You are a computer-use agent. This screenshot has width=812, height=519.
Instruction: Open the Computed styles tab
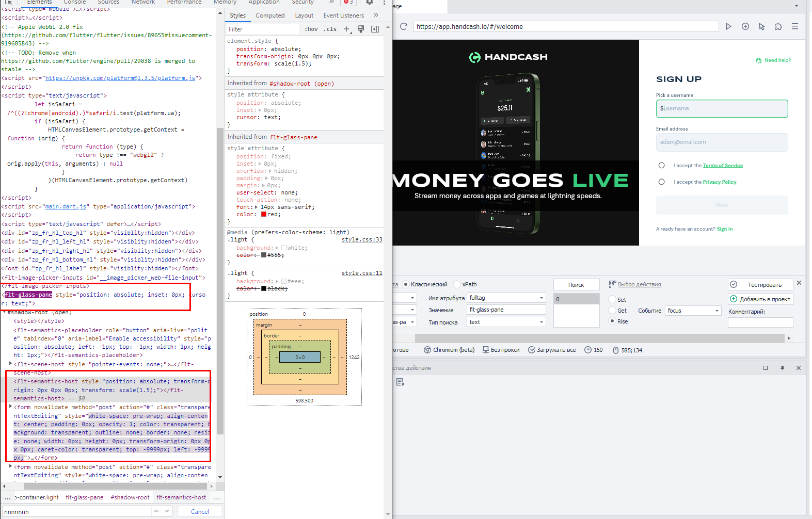point(270,15)
